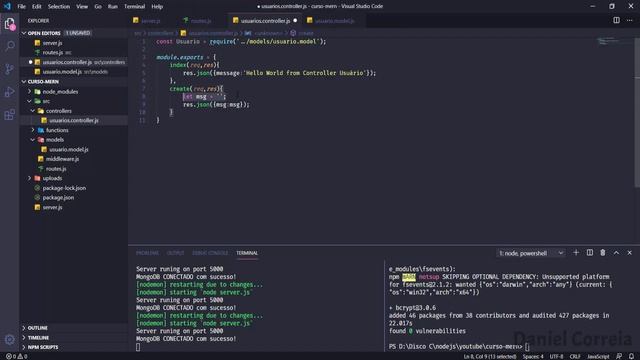Image resolution: width=640 pixels, height=360 pixels.
Task: Open the Explorer view in activity bar
Action: pyautogui.click(x=10, y=24)
